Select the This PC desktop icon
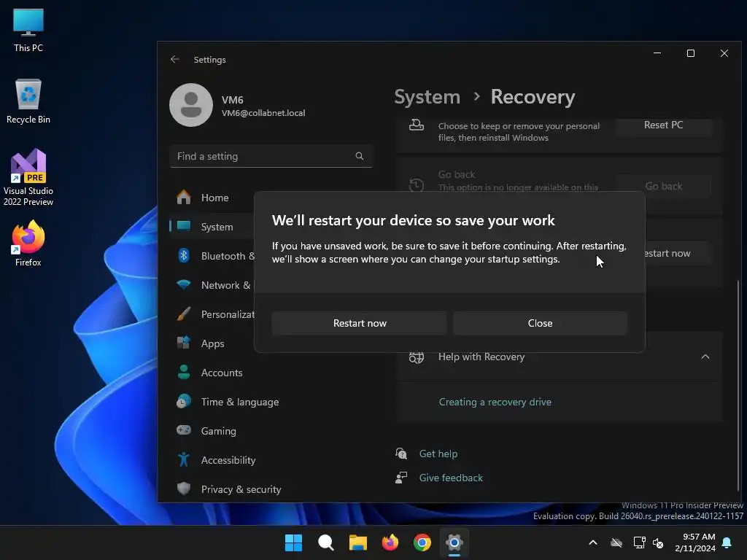The width and height of the screenshot is (747, 560). [28, 31]
